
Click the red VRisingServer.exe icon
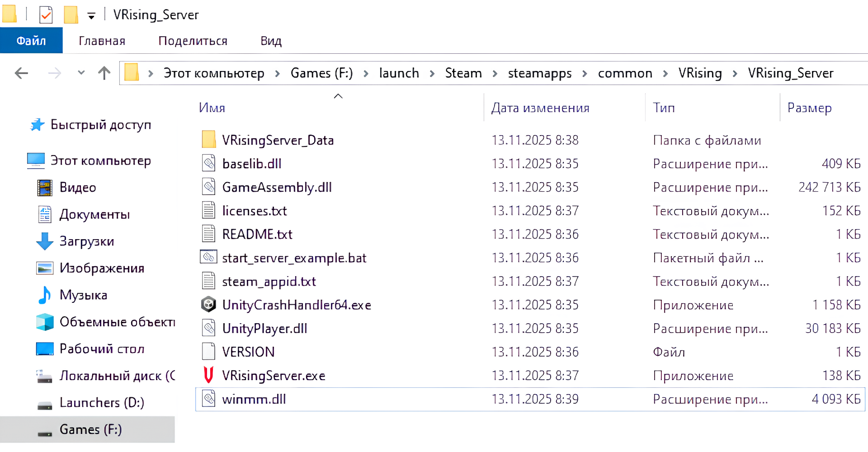tap(208, 375)
